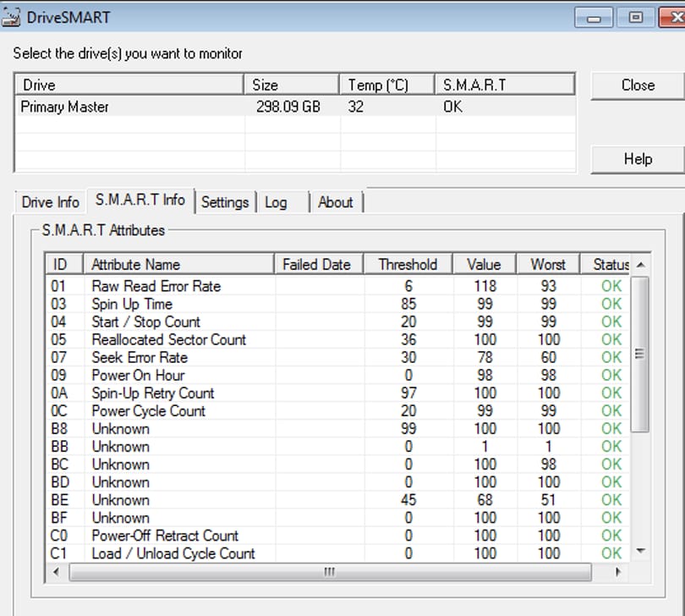Switch to the Drive Info tab
This screenshot has height=616, width=685.
50,202
